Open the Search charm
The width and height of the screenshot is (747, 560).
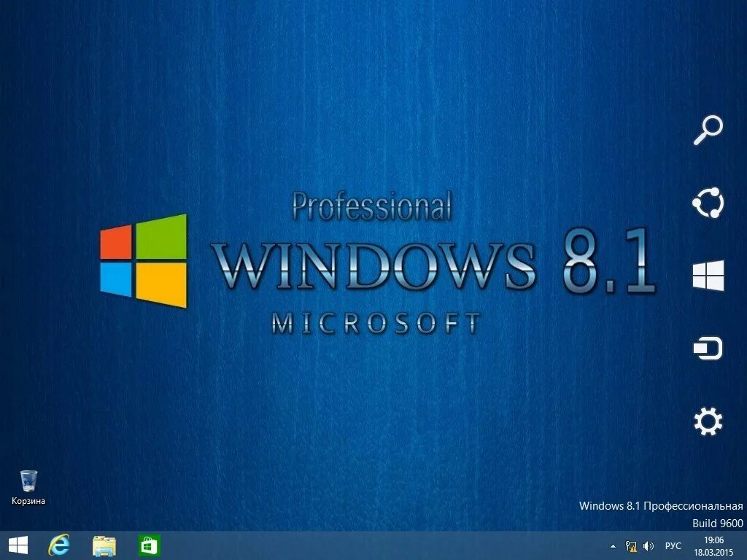coord(708,130)
